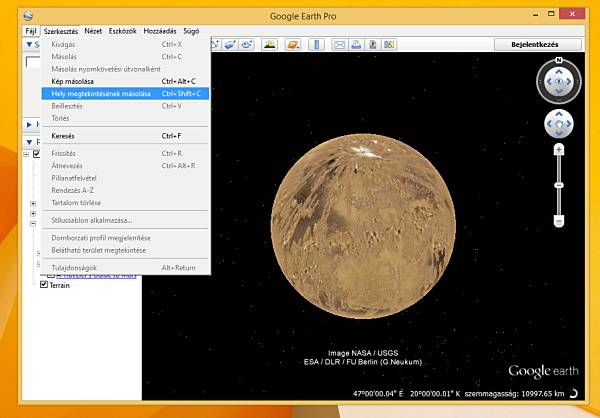
Task: Toggle the Terrain layer checkbox
Action: [44, 284]
